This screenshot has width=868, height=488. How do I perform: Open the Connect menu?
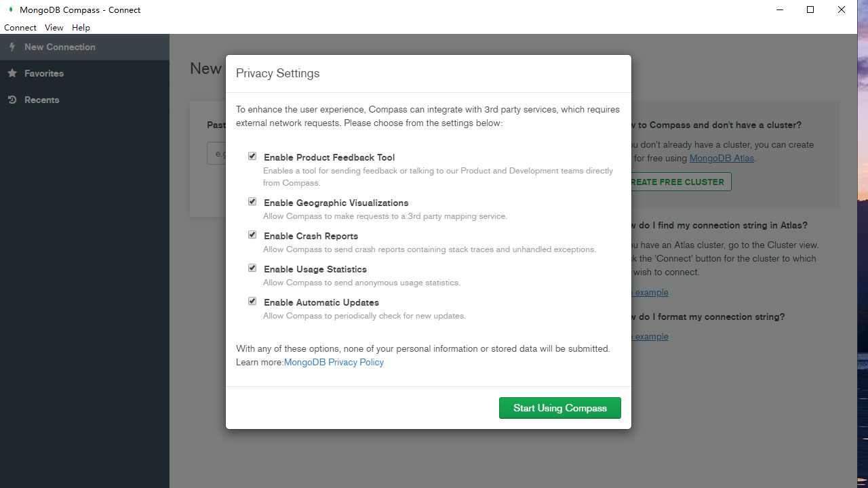[19, 27]
